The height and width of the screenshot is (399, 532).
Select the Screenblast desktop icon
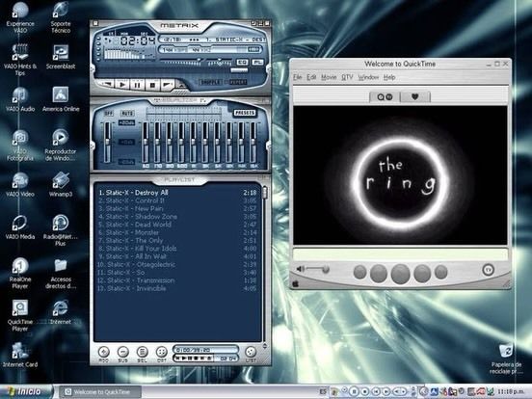[61, 57]
